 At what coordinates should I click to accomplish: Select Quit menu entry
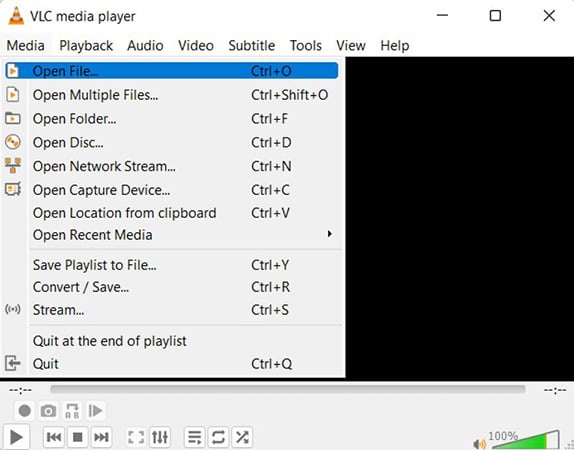click(x=172, y=364)
